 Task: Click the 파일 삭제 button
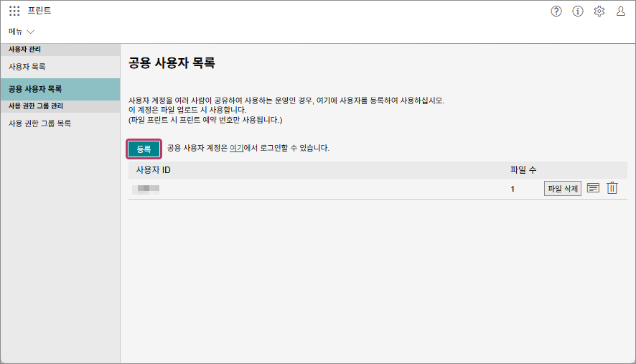tap(562, 189)
